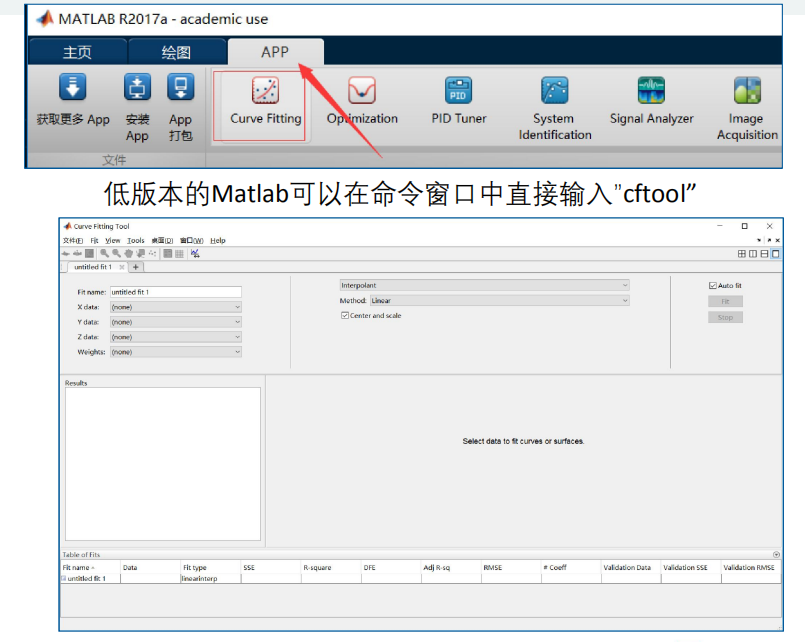Switch to top/bottom tile layout
The width and height of the screenshot is (805, 642).
(764, 254)
